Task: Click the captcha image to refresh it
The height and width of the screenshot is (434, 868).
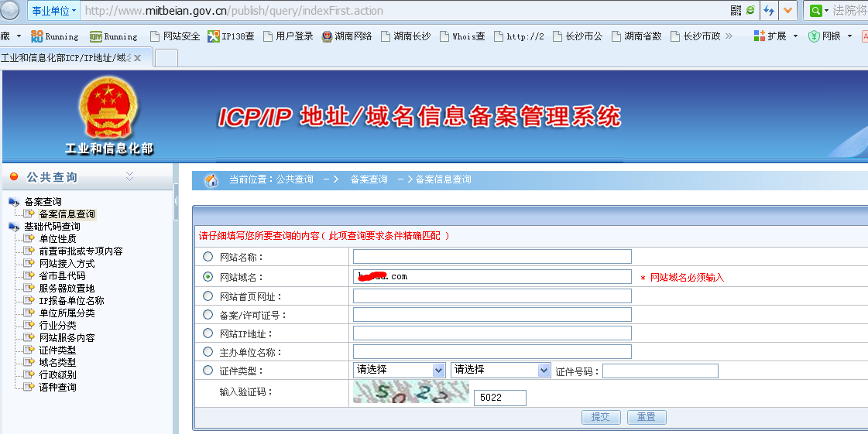Action: pyautogui.click(x=410, y=392)
